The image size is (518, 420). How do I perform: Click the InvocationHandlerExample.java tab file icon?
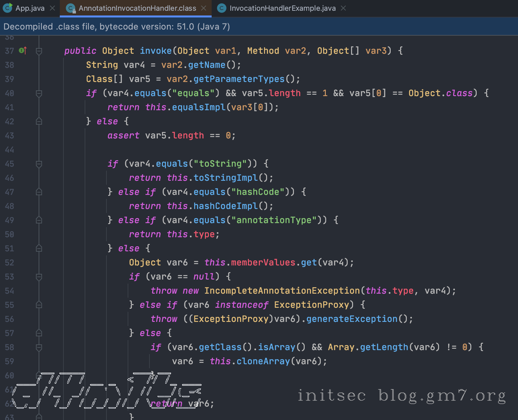[222, 8]
